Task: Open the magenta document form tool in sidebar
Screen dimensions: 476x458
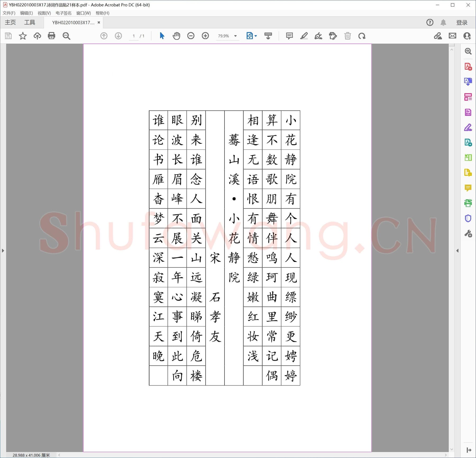Action: [468, 112]
